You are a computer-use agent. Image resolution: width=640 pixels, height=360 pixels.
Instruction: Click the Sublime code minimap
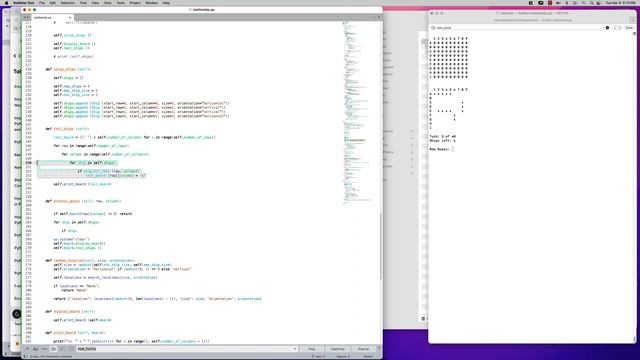[x=357, y=112]
